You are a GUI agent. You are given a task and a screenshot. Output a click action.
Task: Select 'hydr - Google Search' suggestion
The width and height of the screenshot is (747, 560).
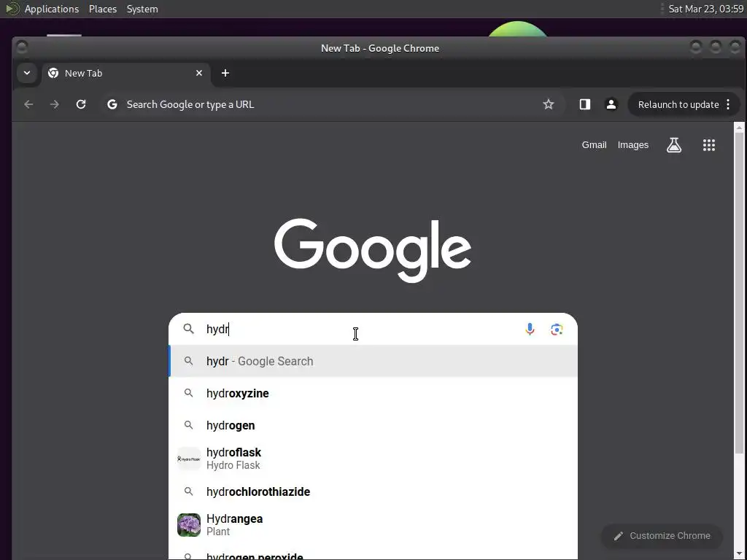(x=373, y=361)
